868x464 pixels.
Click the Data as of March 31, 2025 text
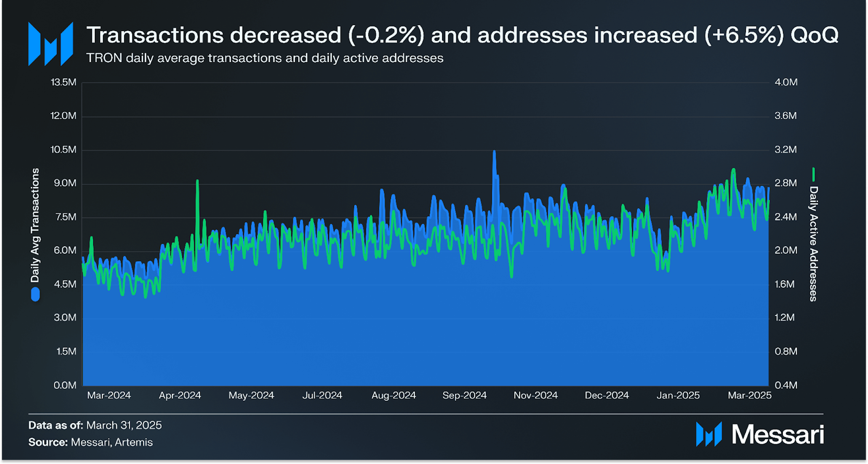tap(95, 425)
